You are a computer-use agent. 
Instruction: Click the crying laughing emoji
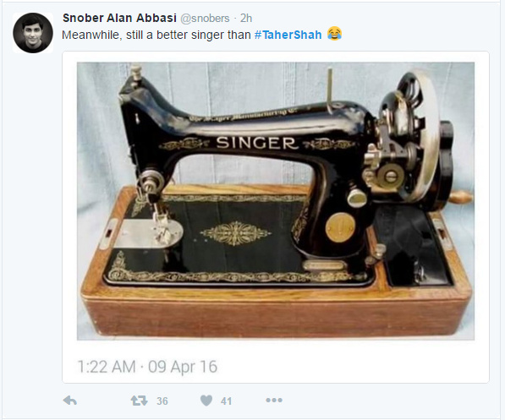pos(335,34)
